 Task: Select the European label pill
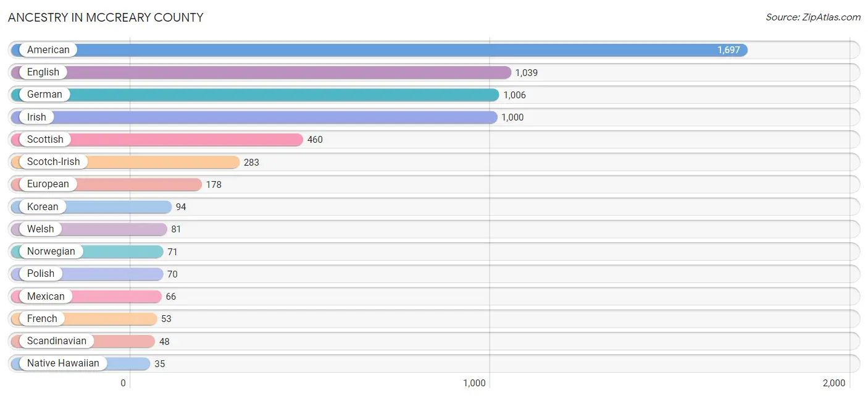48,184
